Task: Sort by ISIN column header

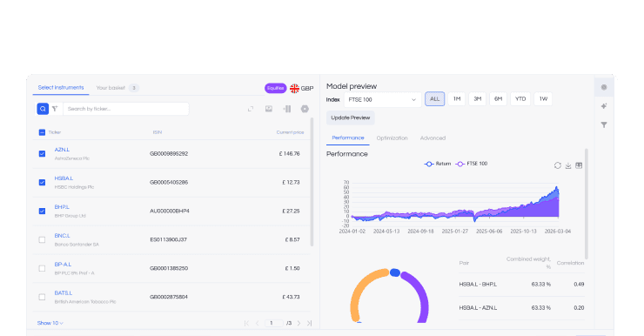Action: 158,132
